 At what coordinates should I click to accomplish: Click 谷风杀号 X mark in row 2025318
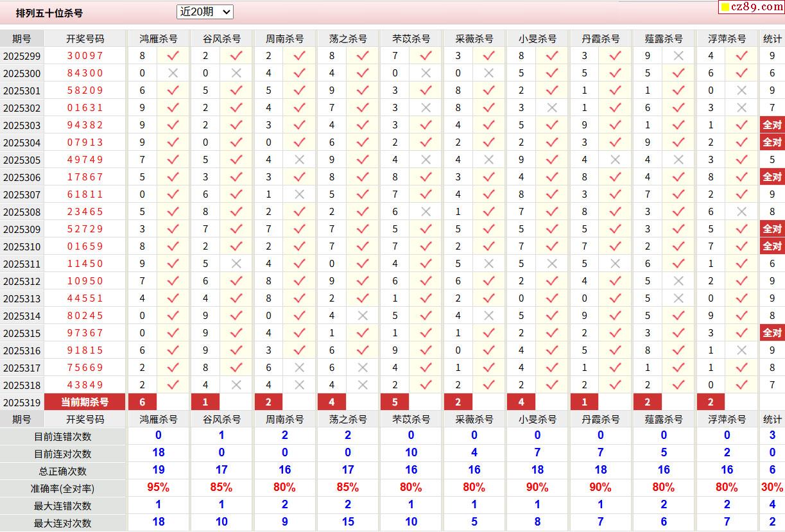click(x=236, y=385)
